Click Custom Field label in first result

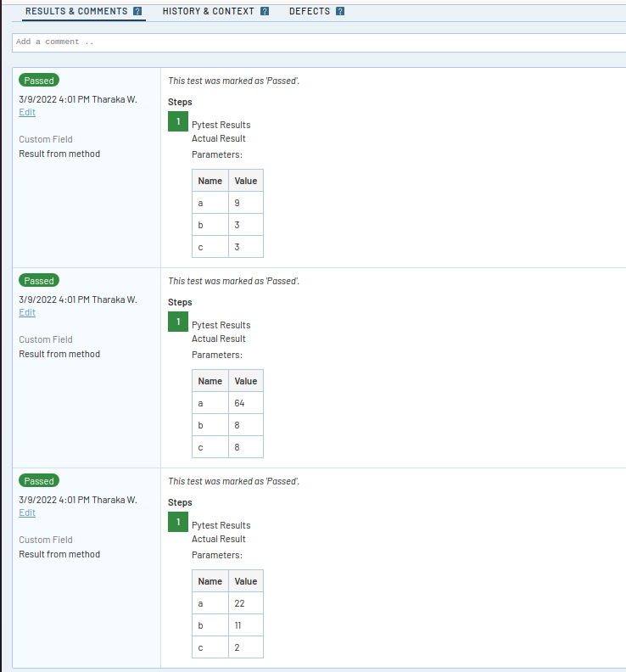click(x=46, y=139)
